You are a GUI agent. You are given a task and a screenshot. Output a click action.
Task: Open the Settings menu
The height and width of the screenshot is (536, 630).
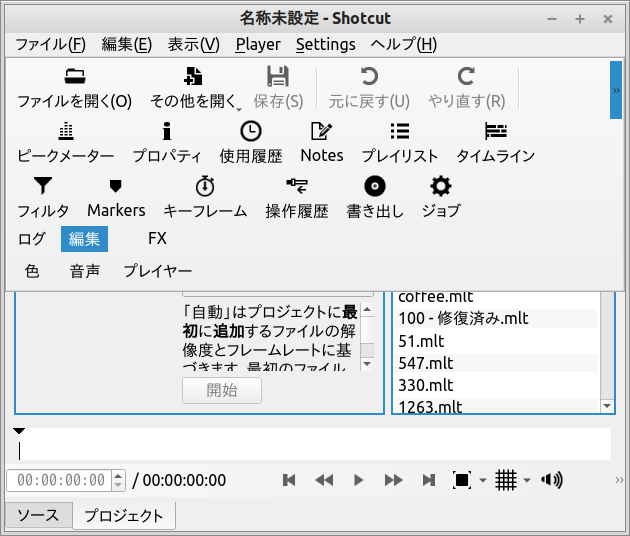pos(325,44)
